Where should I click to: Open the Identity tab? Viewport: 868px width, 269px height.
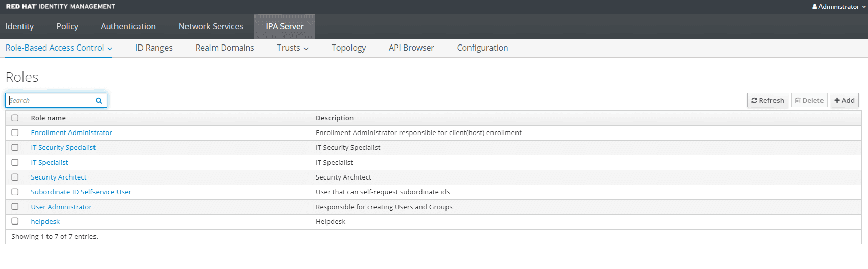pyautogui.click(x=19, y=26)
